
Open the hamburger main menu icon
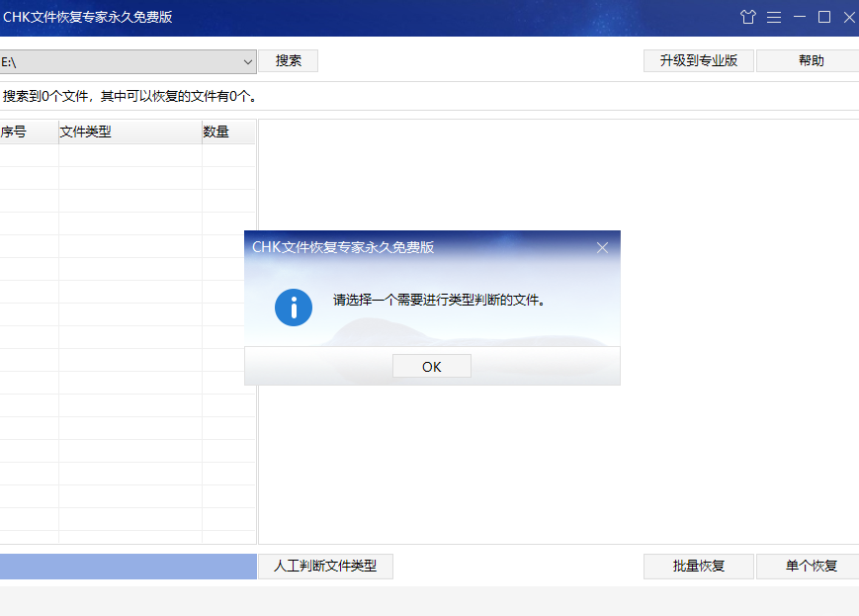click(x=774, y=17)
